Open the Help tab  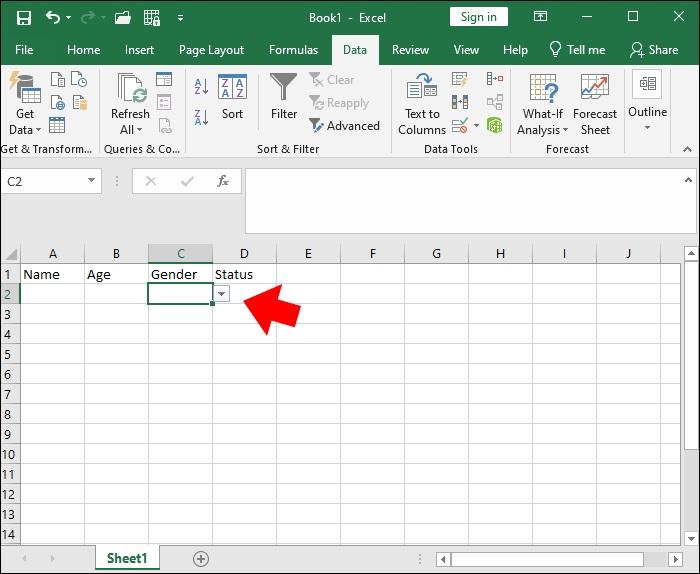(x=515, y=50)
